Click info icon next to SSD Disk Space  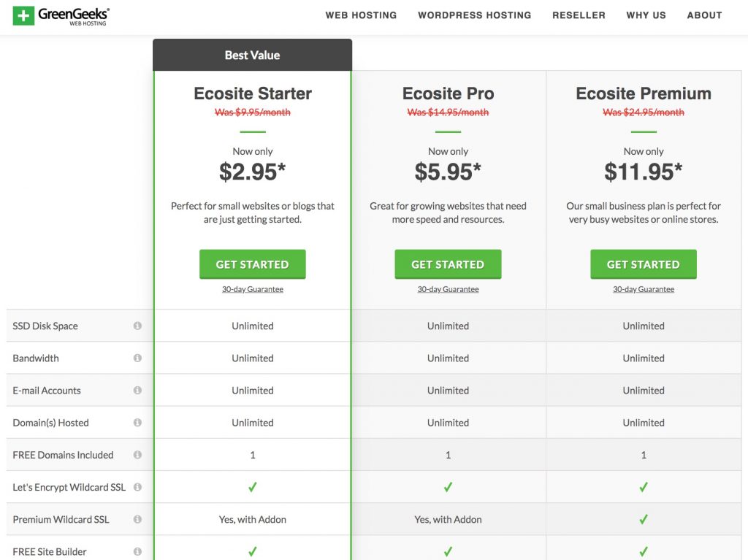137,326
